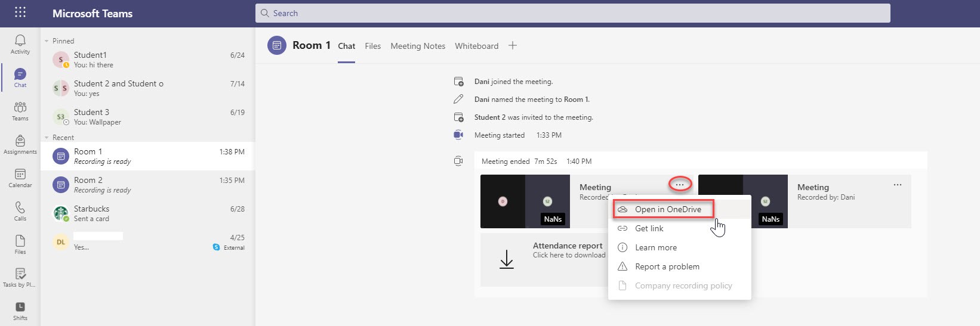
Task: Open the Whiteboard tab
Action: point(476,46)
